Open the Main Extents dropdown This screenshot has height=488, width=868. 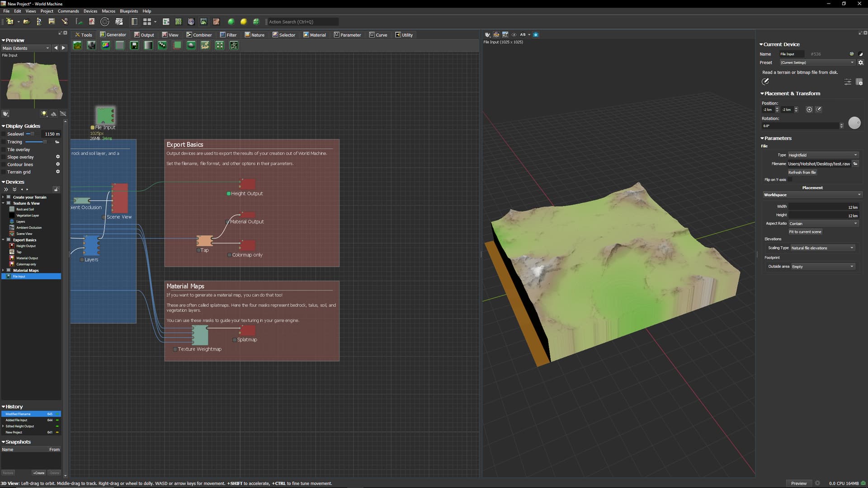coord(26,48)
